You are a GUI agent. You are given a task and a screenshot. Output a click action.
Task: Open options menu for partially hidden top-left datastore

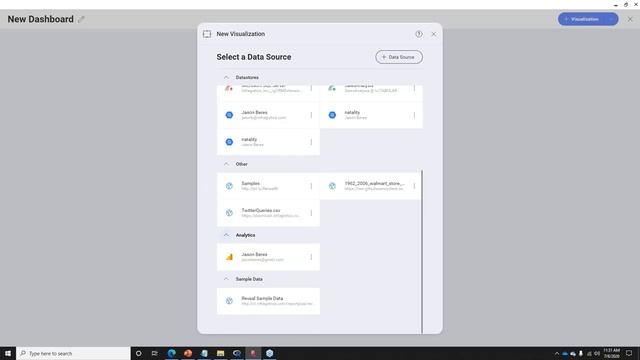pyautogui.click(x=311, y=89)
